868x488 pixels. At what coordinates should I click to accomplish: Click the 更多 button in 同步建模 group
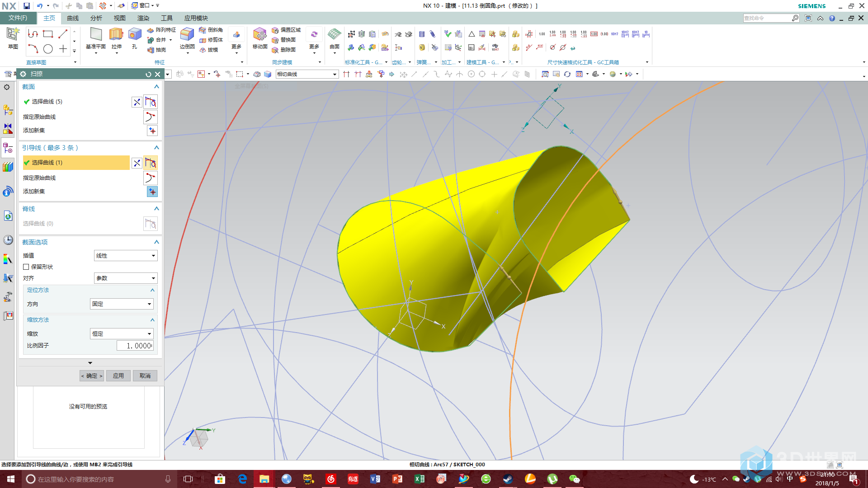[x=314, y=40]
